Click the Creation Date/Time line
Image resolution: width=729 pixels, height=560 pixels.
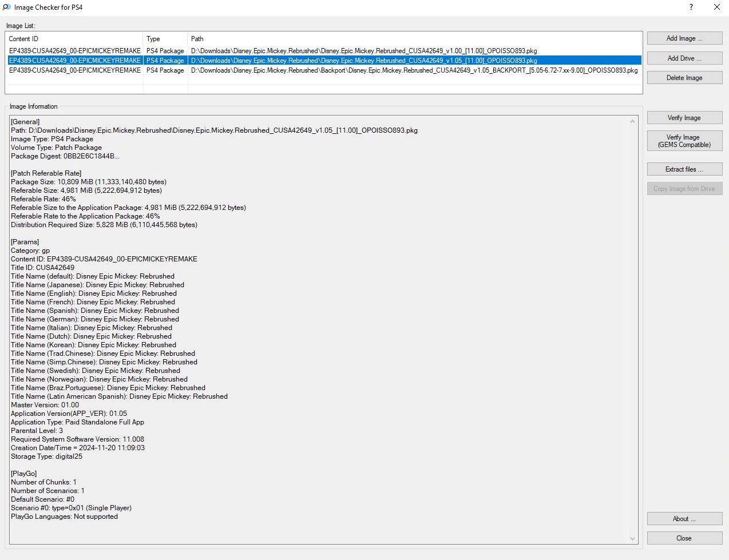click(78, 448)
